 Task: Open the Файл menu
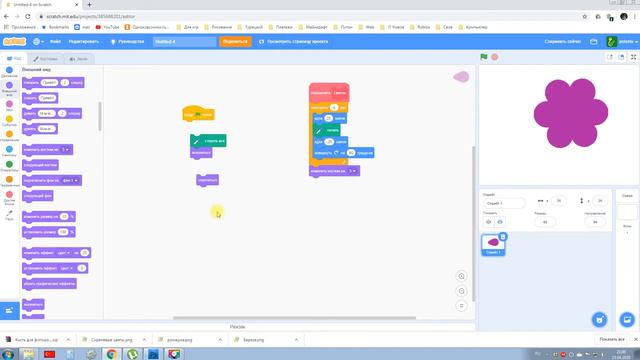pos(56,41)
